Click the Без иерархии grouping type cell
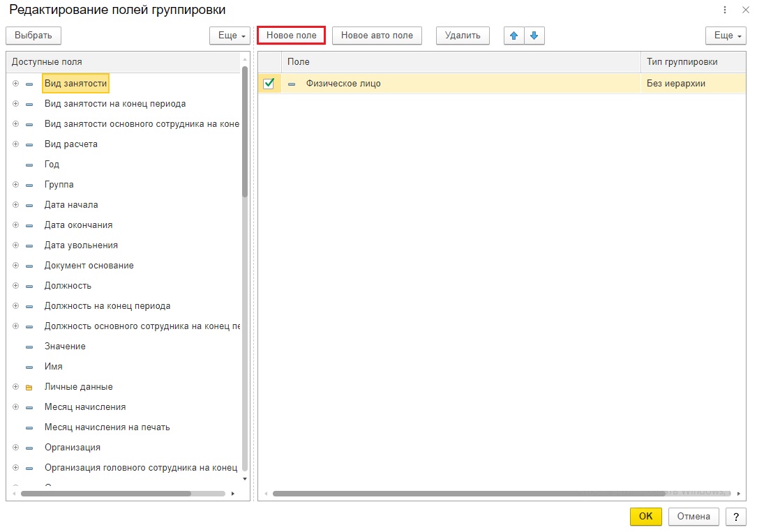The height and width of the screenshot is (532, 757). (694, 84)
